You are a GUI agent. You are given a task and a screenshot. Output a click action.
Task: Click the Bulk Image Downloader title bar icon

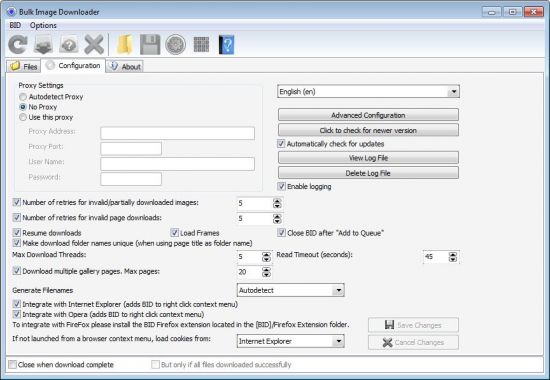coord(12,12)
